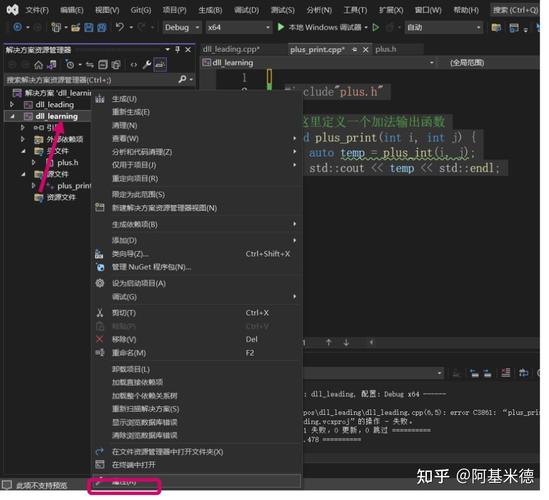The height and width of the screenshot is (500, 549).
Task: Open the 工具(T) menu
Action: (x=355, y=10)
